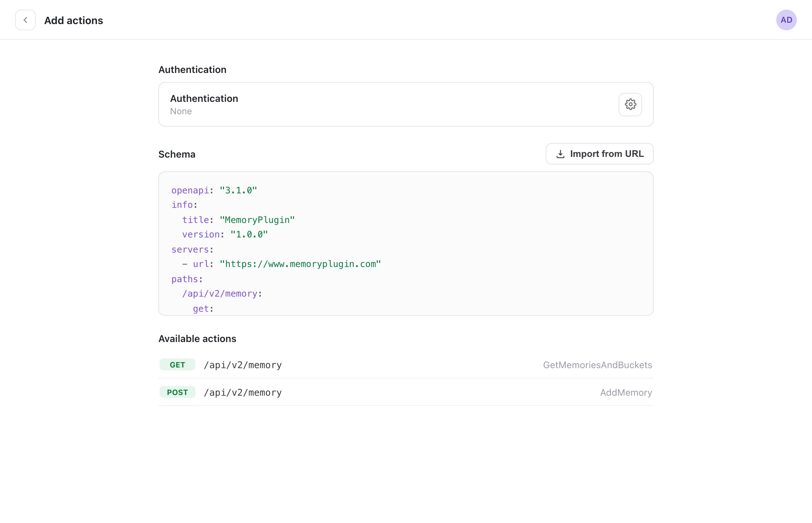Click the GET method badge
The height and width of the screenshot is (523, 812).
pyautogui.click(x=178, y=365)
